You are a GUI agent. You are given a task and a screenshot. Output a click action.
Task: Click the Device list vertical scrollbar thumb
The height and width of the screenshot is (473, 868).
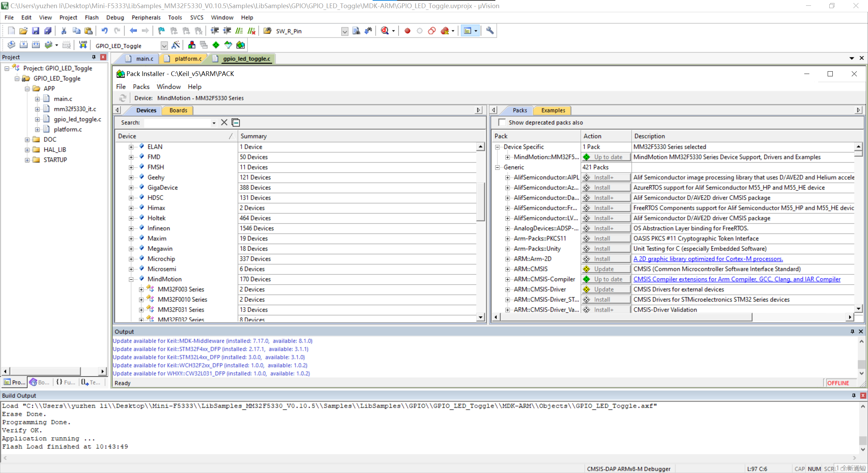click(480, 202)
